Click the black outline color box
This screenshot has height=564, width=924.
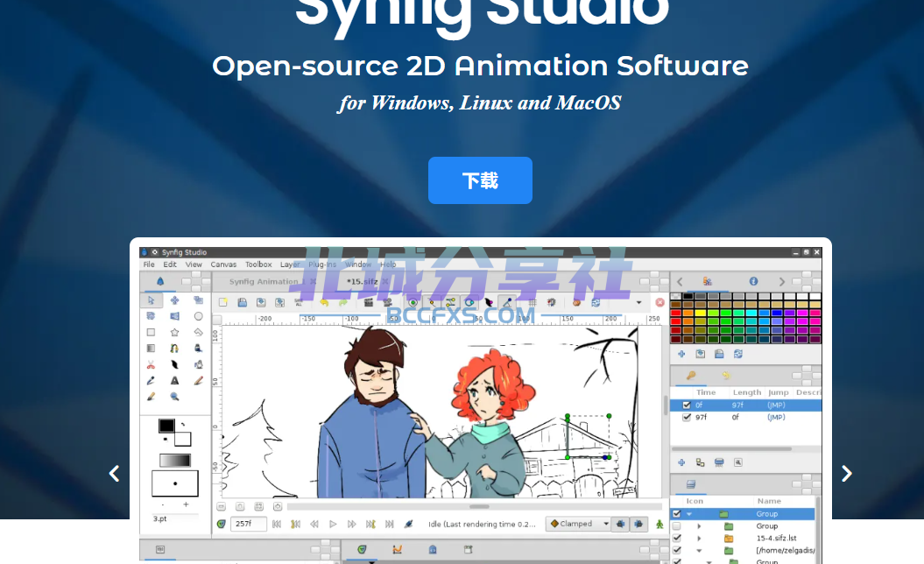tap(166, 426)
